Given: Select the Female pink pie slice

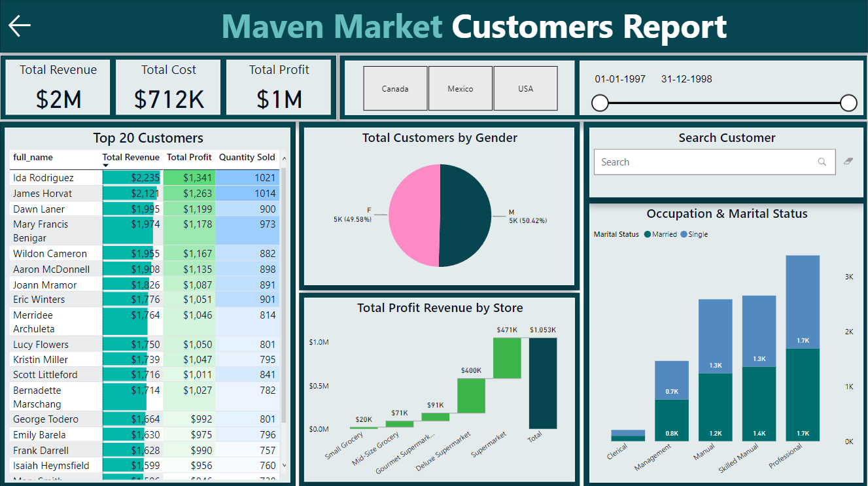Looking at the screenshot, I should (413, 215).
